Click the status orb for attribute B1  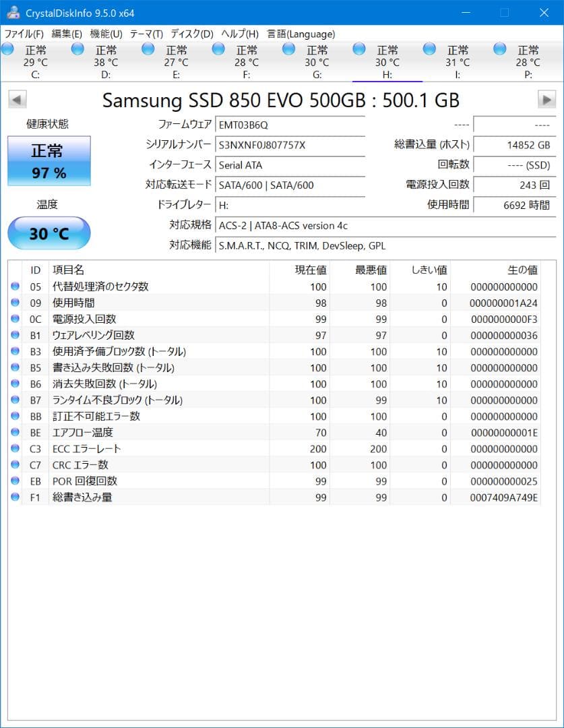click(x=15, y=335)
